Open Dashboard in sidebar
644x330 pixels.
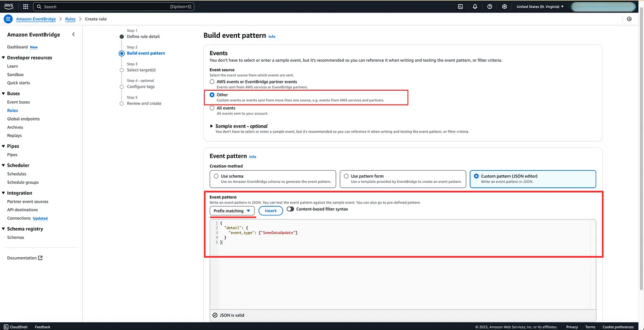coord(17,47)
